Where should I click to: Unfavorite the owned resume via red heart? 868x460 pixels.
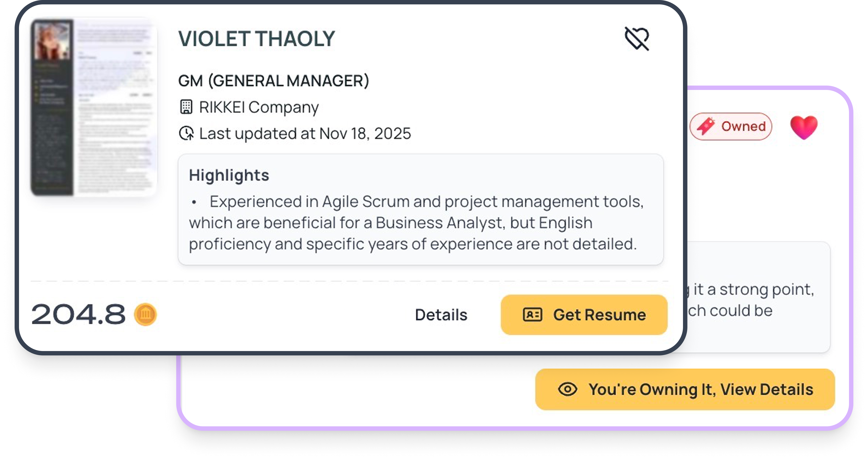[804, 127]
